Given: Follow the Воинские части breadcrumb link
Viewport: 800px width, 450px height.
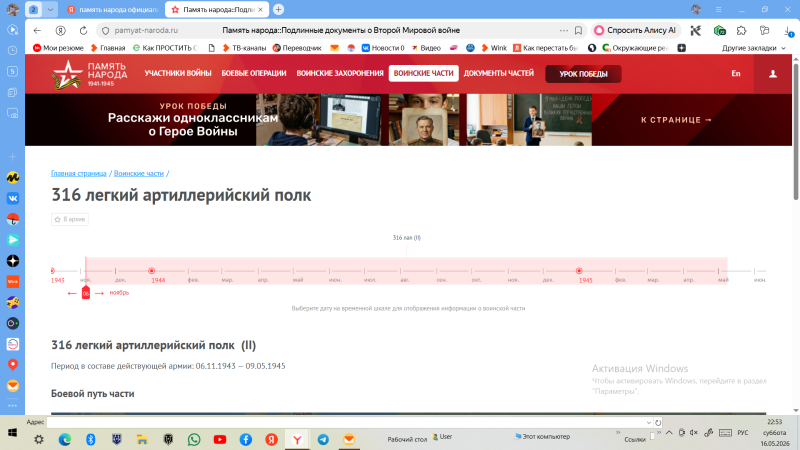Looking at the screenshot, I should coord(139,173).
